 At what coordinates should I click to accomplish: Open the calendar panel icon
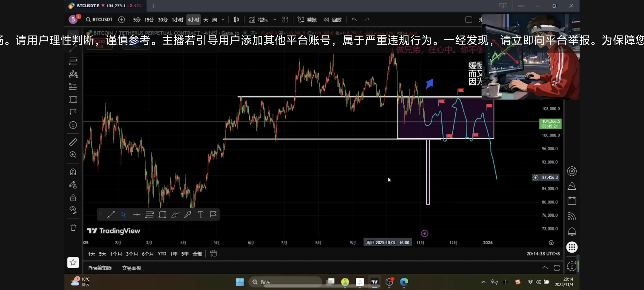pos(572,201)
